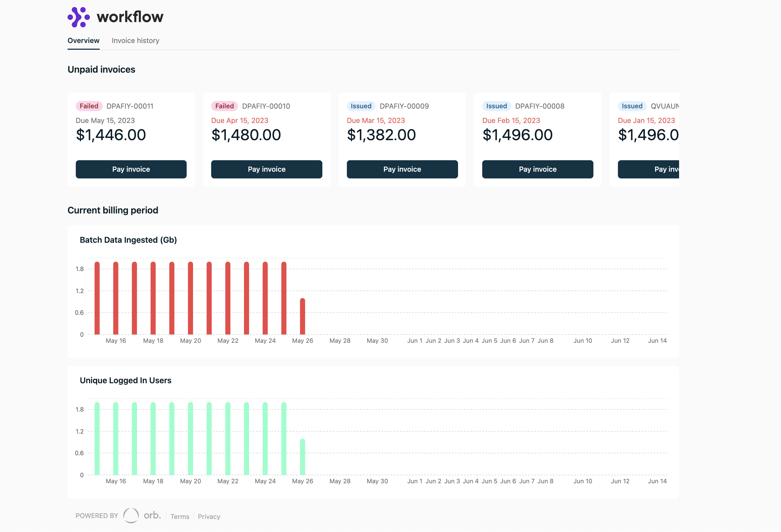
Task: Select invoice number DPAFIY-00008
Action: coord(540,106)
